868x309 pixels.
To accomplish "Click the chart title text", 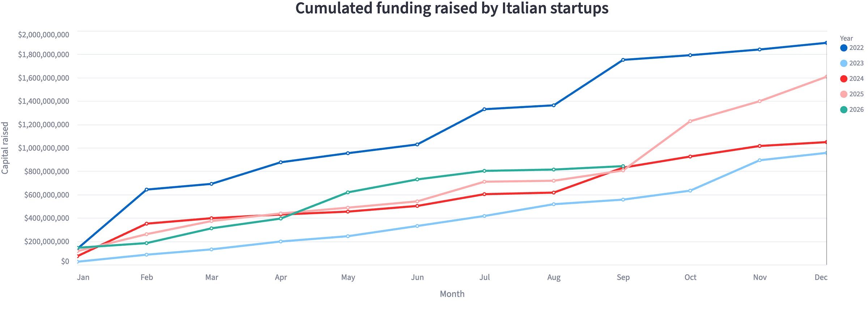I will (452, 8).
